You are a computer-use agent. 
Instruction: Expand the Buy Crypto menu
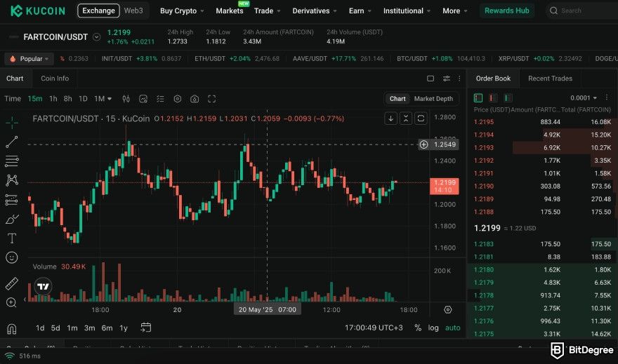click(x=182, y=11)
